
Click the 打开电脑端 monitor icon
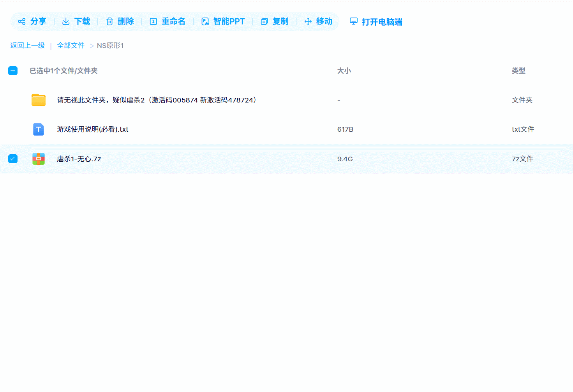pyautogui.click(x=353, y=21)
